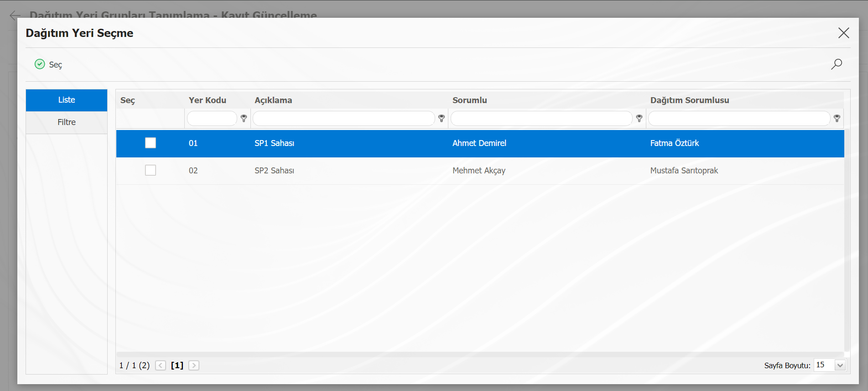Tick the checkbox for SP2 Sahası row

pyautogui.click(x=151, y=170)
